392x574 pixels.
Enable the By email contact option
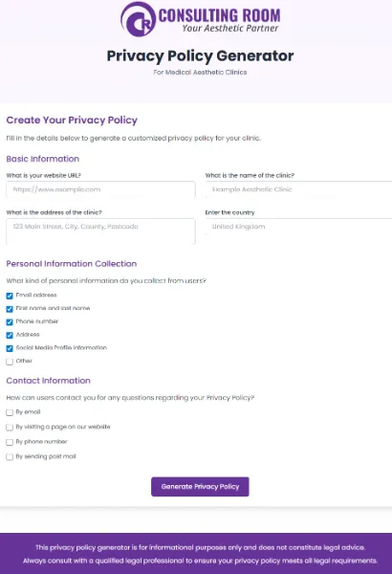coord(10,412)
